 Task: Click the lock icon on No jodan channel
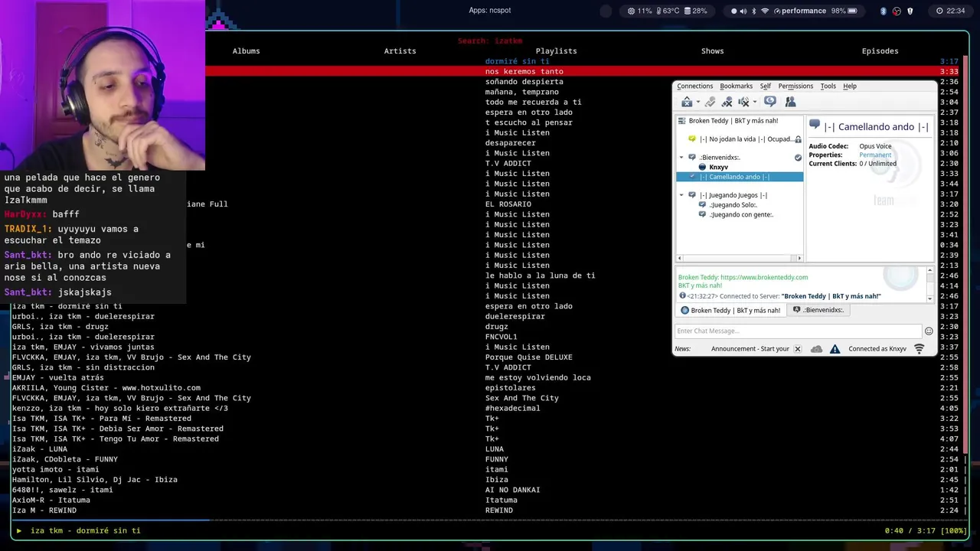798,139
